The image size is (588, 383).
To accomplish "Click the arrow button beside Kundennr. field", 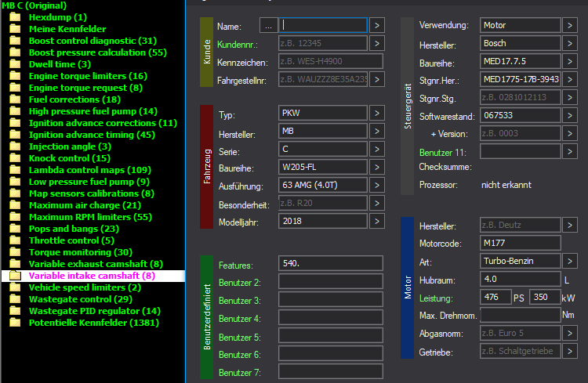I will click(377, 44).
